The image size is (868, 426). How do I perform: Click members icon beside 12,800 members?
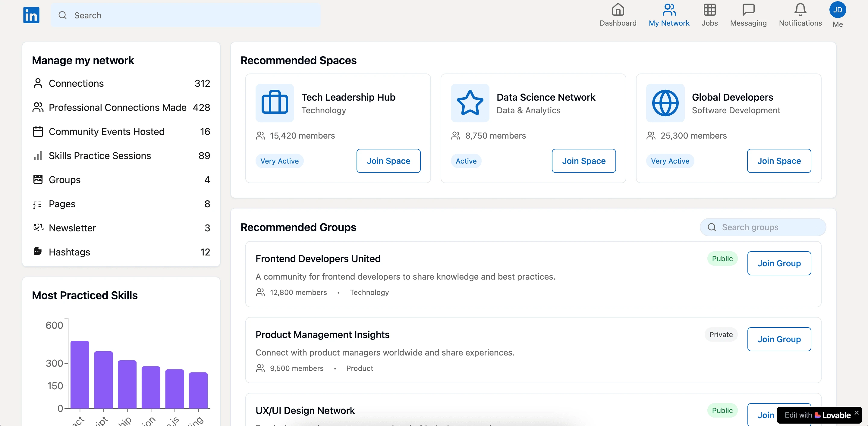[260, 292]
